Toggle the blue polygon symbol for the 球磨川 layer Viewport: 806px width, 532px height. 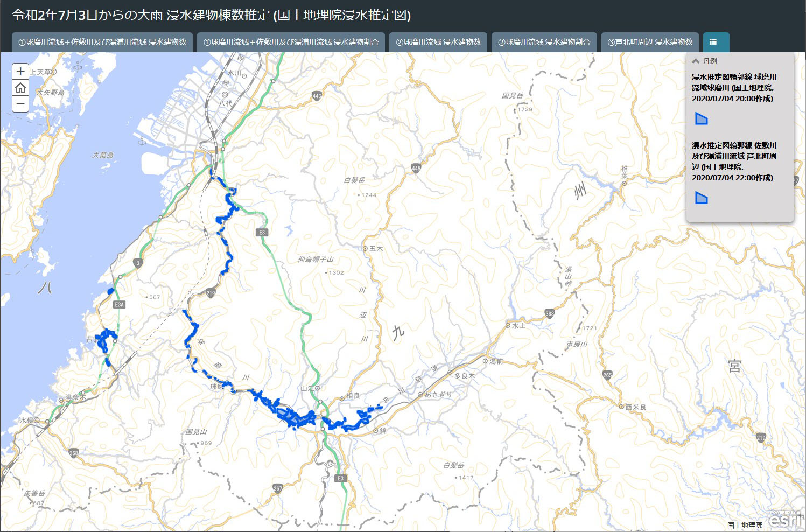(x=702, y=119)
